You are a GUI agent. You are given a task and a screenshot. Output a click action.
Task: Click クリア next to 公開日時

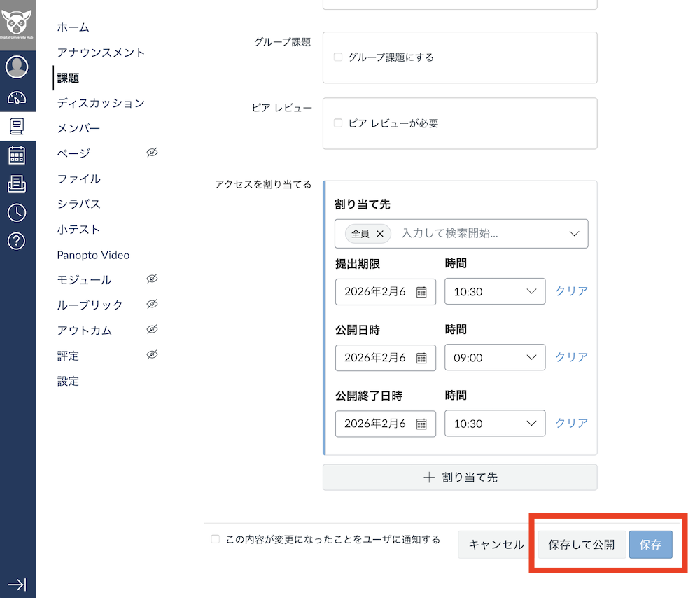point(570,357)
